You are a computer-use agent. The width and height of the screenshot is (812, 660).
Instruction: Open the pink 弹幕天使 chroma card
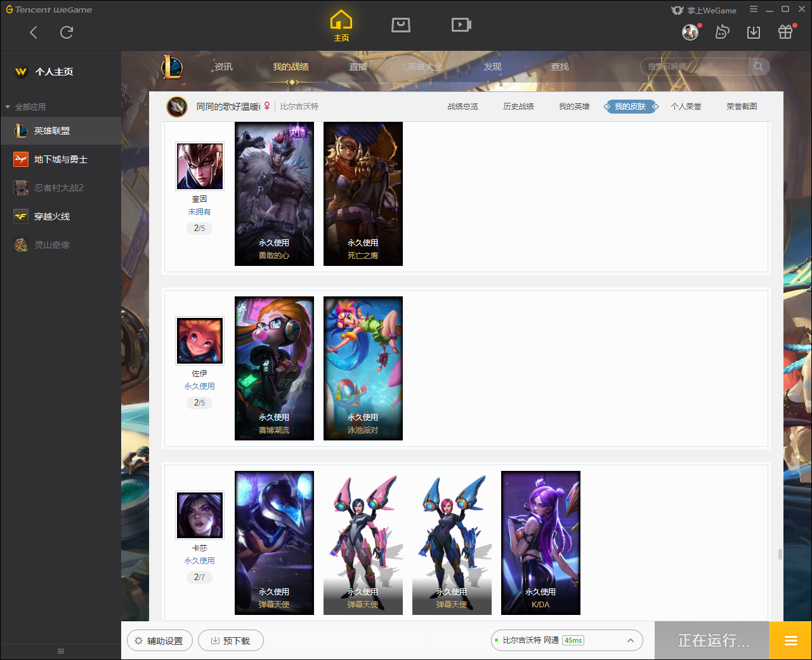[x=363, y=543]
